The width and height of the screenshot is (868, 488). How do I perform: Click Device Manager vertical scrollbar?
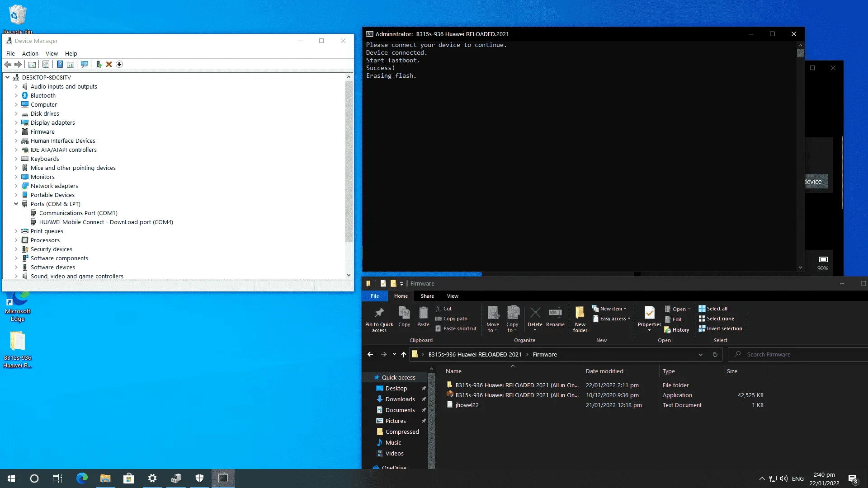pyautogui.click(x=349, y=161)
